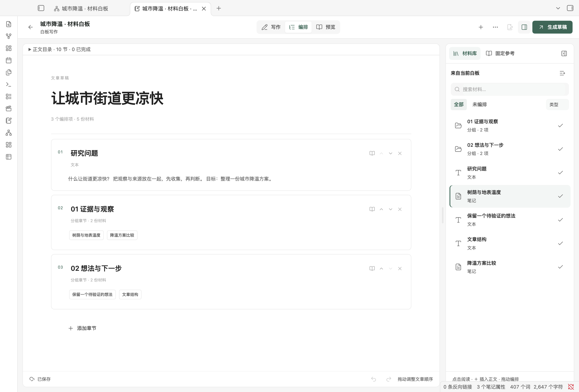Viewport: 579px width, 392px height.
Task: Open reference book icon for 研究问题 section
Action: click(372, 153)
